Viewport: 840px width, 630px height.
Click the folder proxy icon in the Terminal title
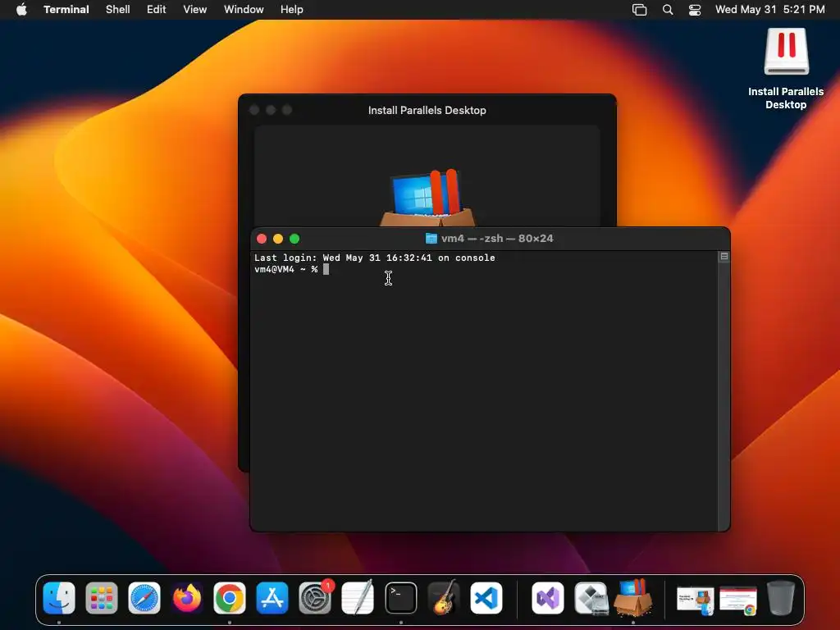[431, 239]
